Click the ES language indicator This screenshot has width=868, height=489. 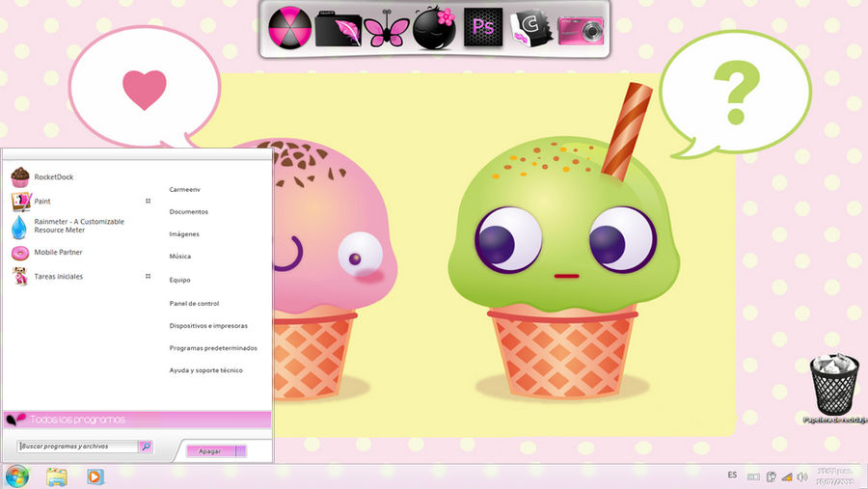pyautogui.click(x=732, y=475)
